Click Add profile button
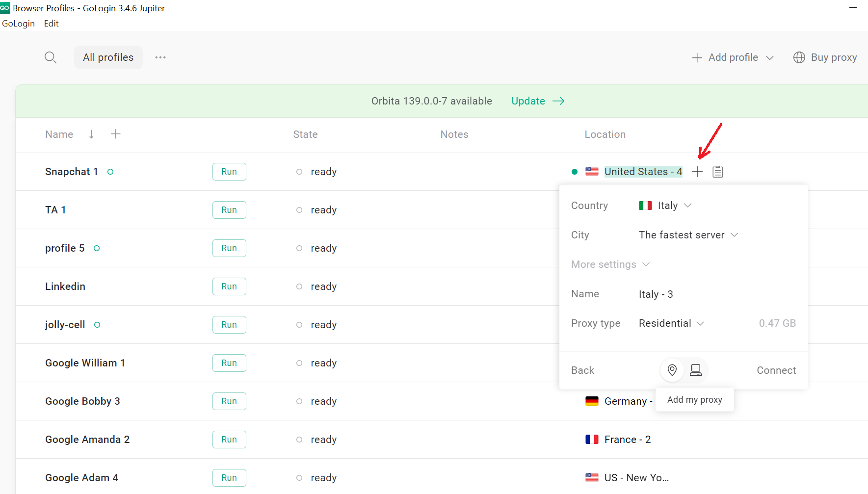Viewport: 868px width, 494px height. (x=733, y=58)
